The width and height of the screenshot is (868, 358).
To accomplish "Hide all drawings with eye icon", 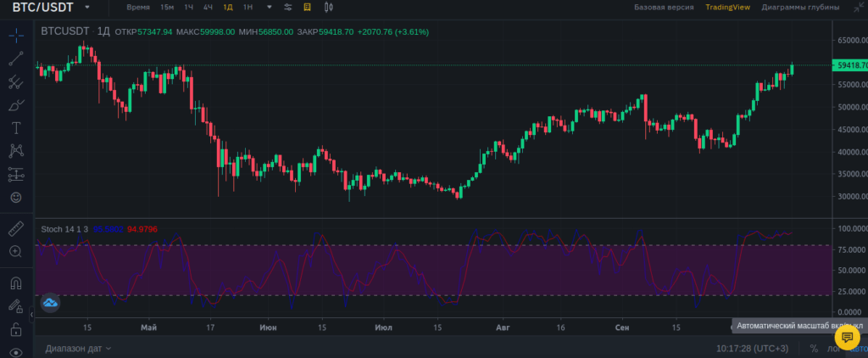I will tap(15, 351).
